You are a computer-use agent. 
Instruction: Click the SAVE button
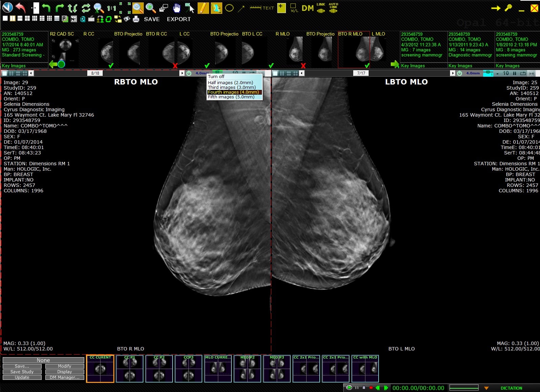click(x=152, y=19)
